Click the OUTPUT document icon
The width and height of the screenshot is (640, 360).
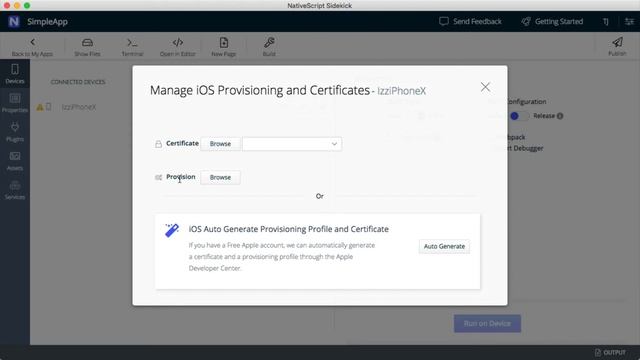pos(598,352)
